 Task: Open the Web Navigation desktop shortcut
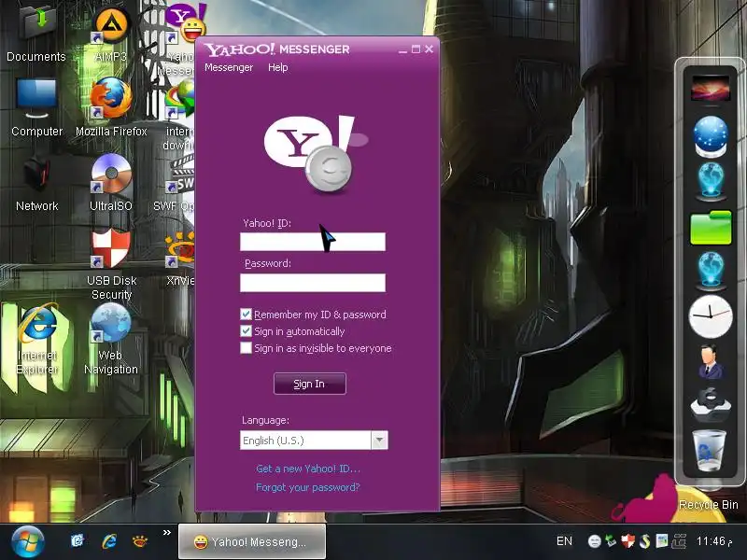(x=110, y=323)
